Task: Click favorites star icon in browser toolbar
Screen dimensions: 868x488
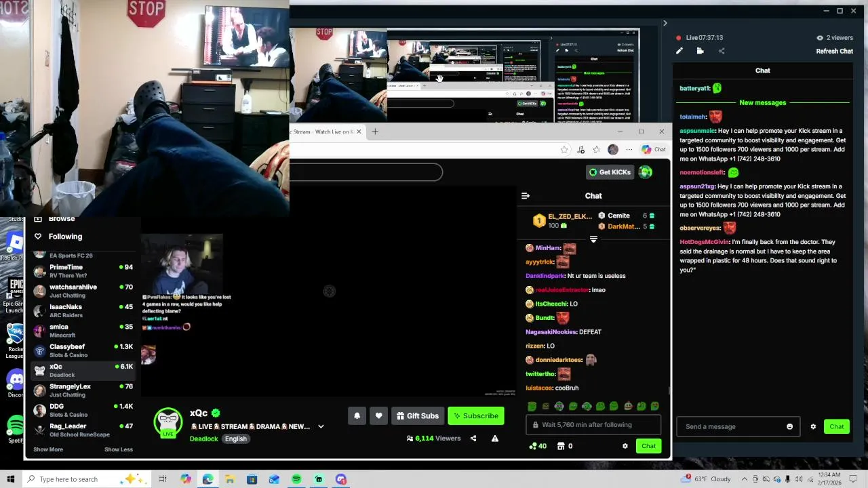Action: click(x=564, y=150)
